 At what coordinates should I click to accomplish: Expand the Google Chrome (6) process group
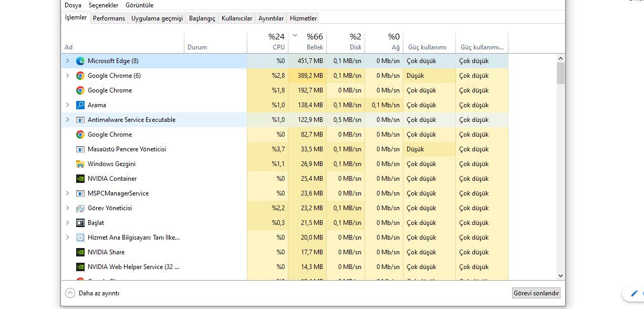pos(67,76)
